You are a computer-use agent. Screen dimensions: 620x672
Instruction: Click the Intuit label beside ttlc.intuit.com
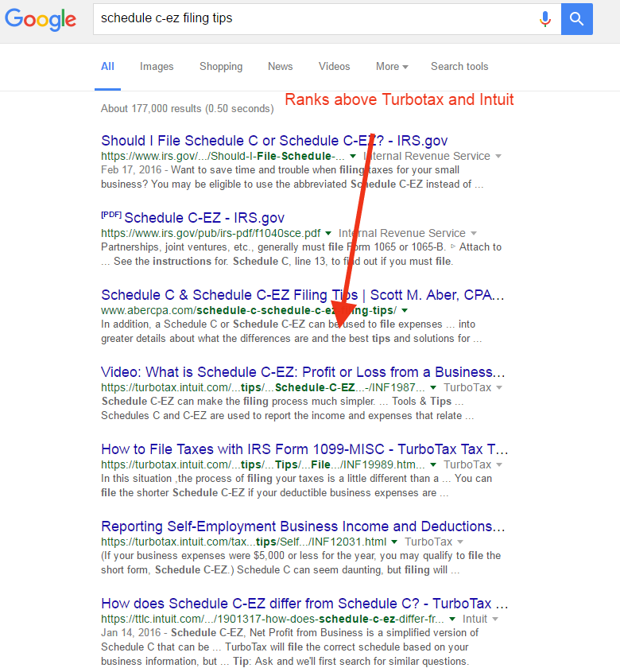click(475, 619)
